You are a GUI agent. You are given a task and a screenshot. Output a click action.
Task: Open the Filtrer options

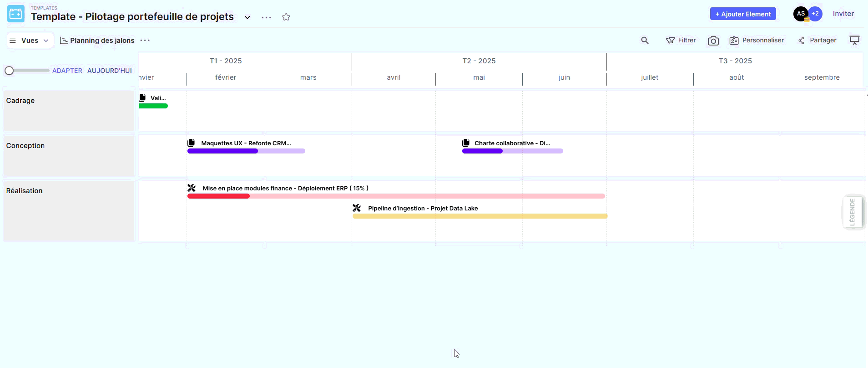coord(681,41)
